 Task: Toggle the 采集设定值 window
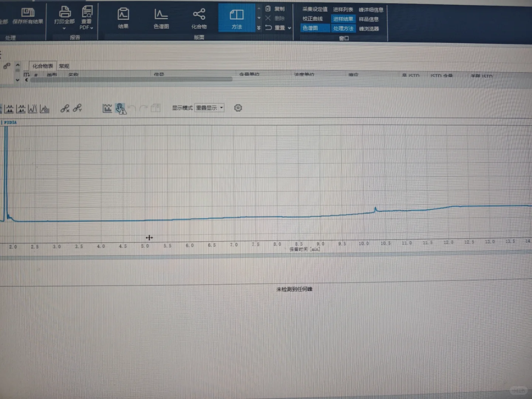[315, 9]
